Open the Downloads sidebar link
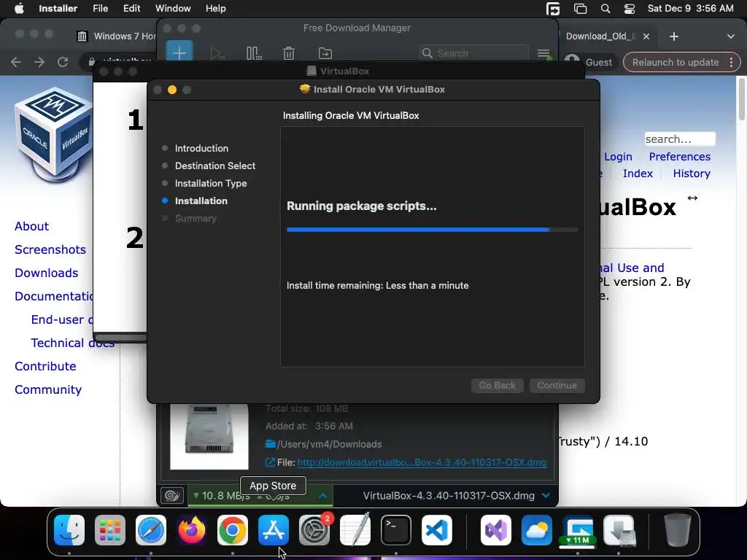Image resolution: width=747 pixels, height=560 pixels. [46, 273]
